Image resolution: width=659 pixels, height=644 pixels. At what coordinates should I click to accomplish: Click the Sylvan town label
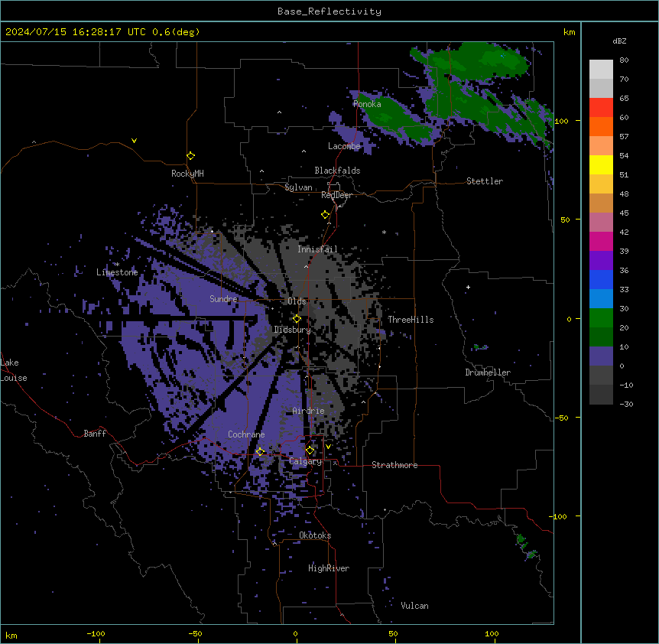[298, 187]
